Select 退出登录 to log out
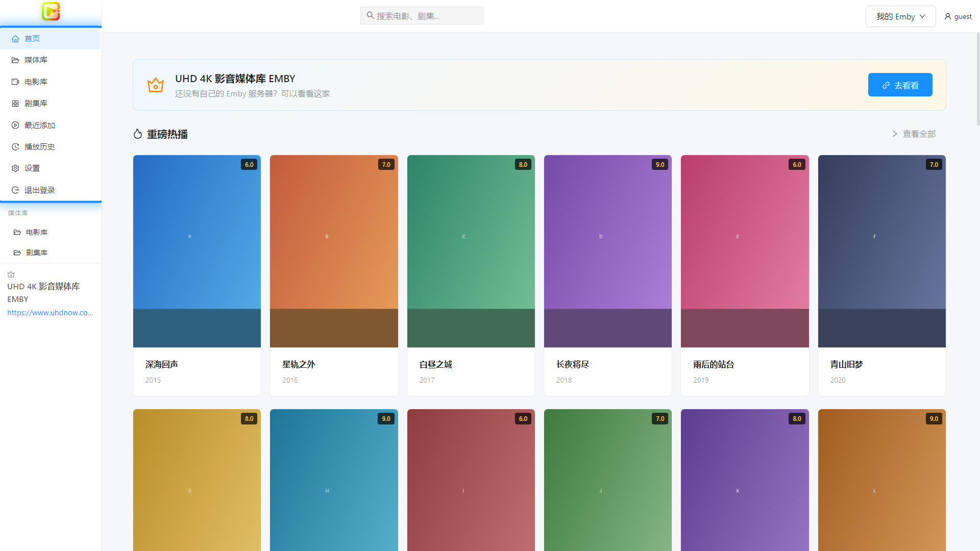This screenshot has height=551, width=980. tap(50, 190)
